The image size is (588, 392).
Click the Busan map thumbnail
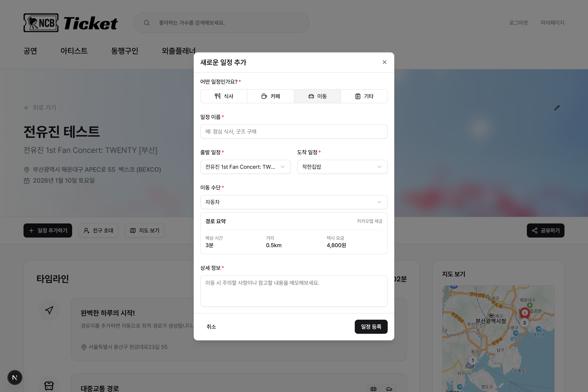pyautogui.click(x=498, y=339)
